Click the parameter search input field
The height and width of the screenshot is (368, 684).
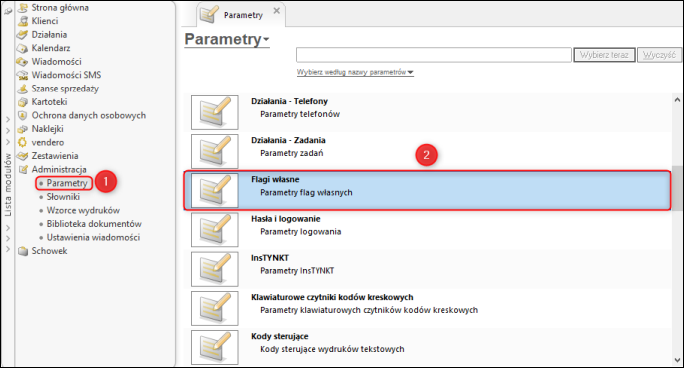pos(434,55)
